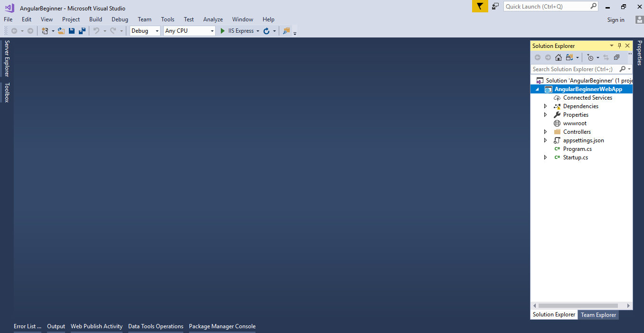Open the Build menu

tap(95, 19)
